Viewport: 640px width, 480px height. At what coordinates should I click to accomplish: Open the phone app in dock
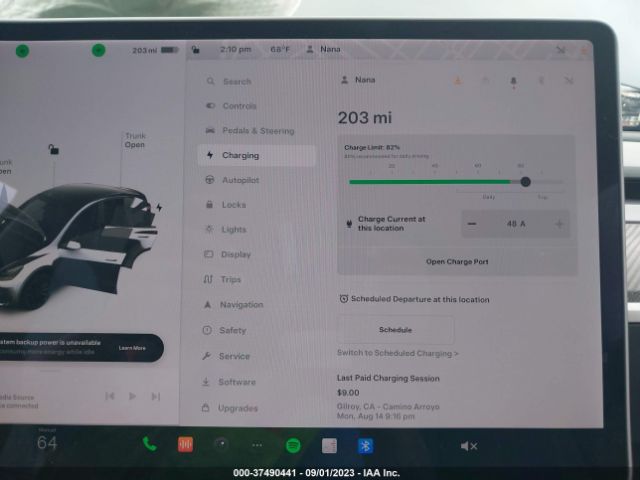point(149,444)
